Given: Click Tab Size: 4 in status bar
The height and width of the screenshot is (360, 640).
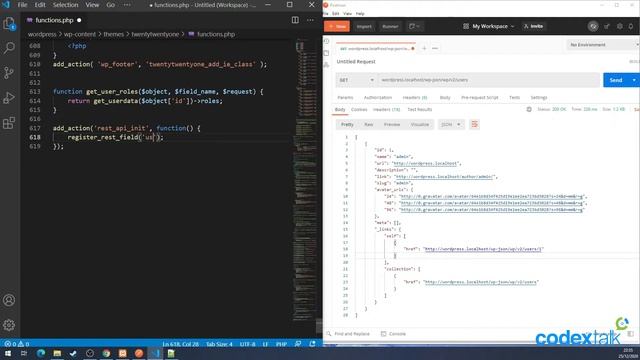Looking at the screenshot, I should [x=219, y=344].
